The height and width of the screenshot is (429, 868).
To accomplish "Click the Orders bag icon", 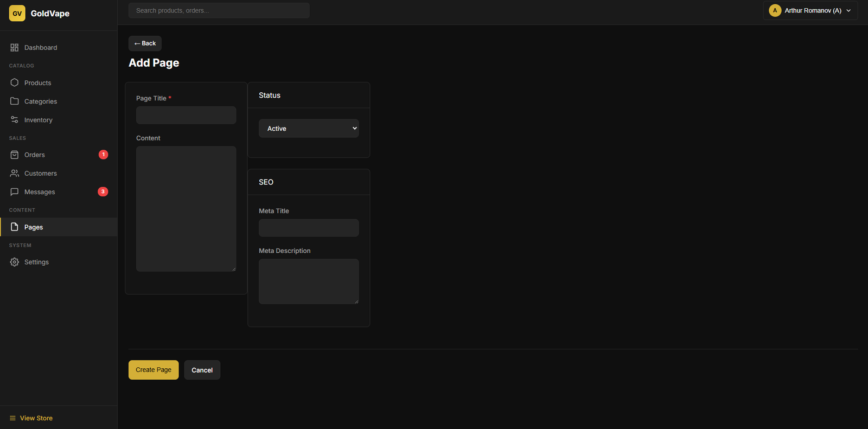I will (15, 155).
